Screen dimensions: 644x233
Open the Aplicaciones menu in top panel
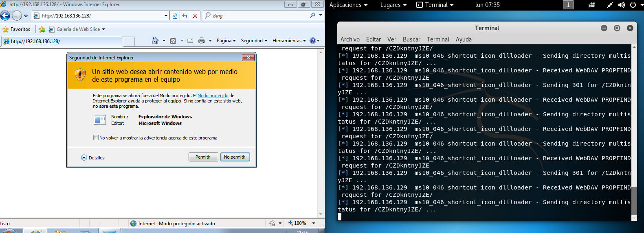point(349,5)
